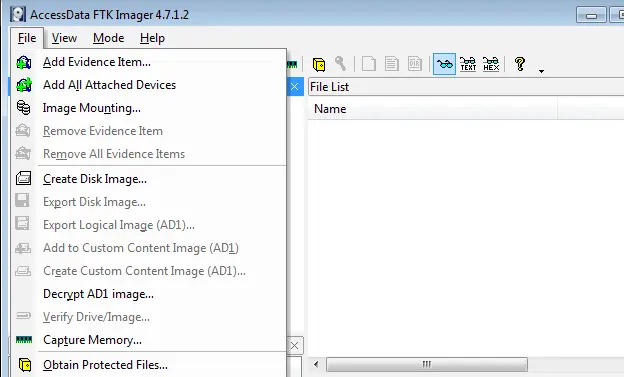Open the Mode menu
Screen dimensions: 624x377
click(x=108, y=38)
